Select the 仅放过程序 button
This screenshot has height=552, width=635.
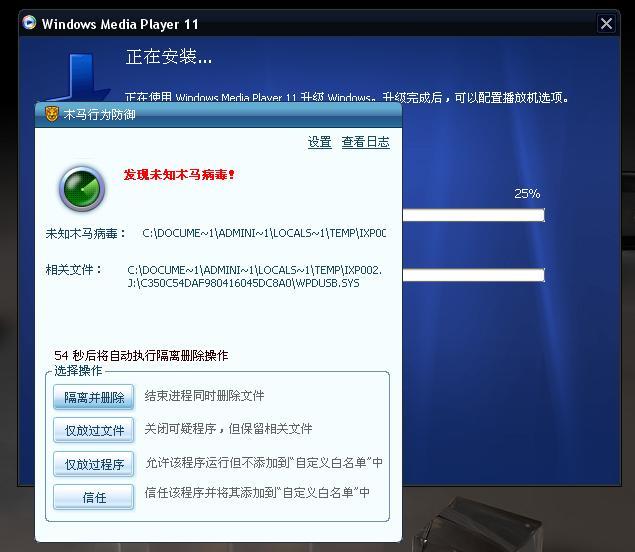pos(94,464)
